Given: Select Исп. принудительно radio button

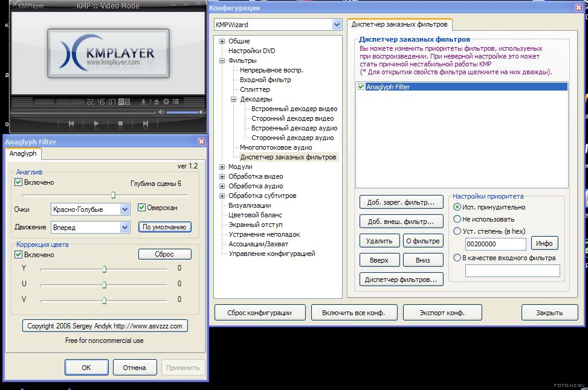Looking at the screenshot, I should (457, 207).
